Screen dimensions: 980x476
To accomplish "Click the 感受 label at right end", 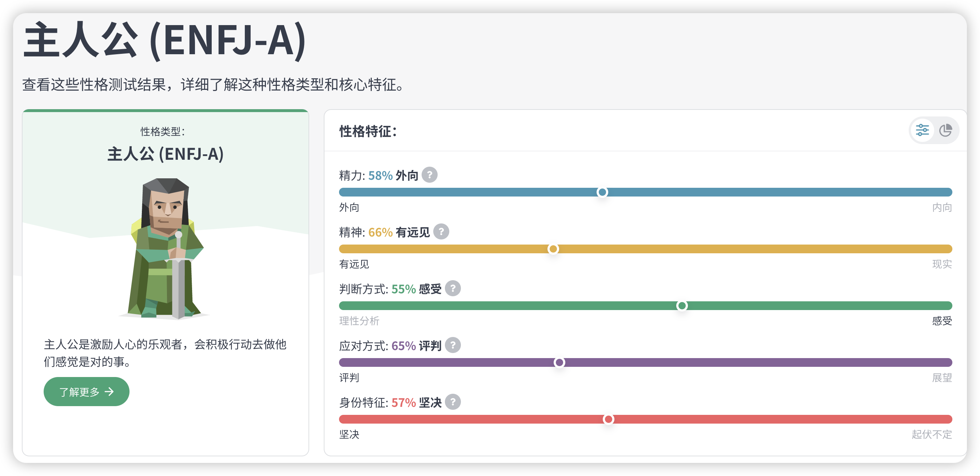I will [941, 321].
